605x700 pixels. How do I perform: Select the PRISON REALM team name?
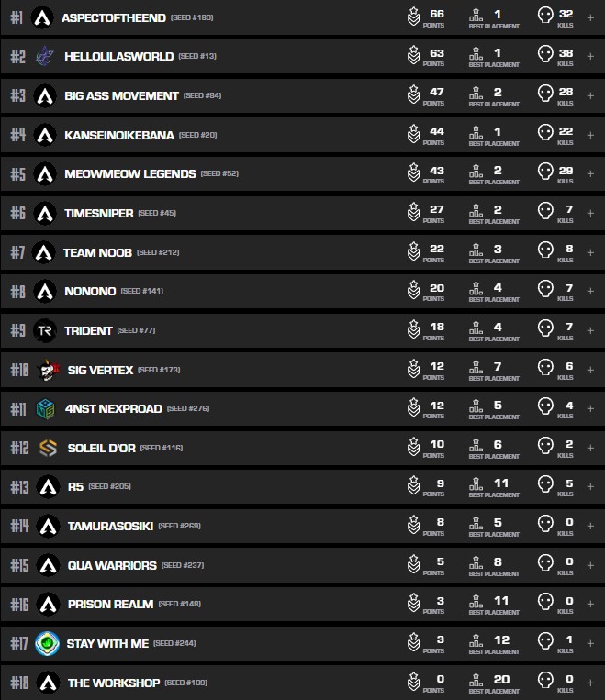pos(110,605)
